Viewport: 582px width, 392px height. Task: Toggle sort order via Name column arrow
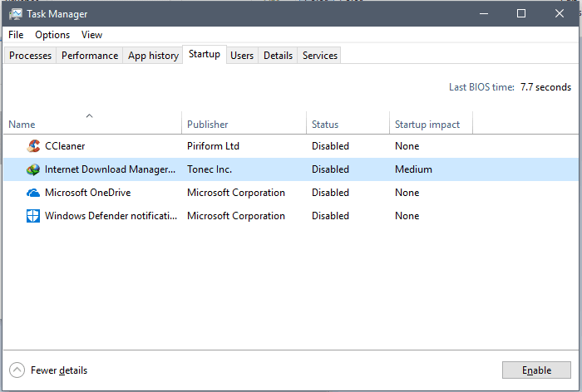click(90, 116)
